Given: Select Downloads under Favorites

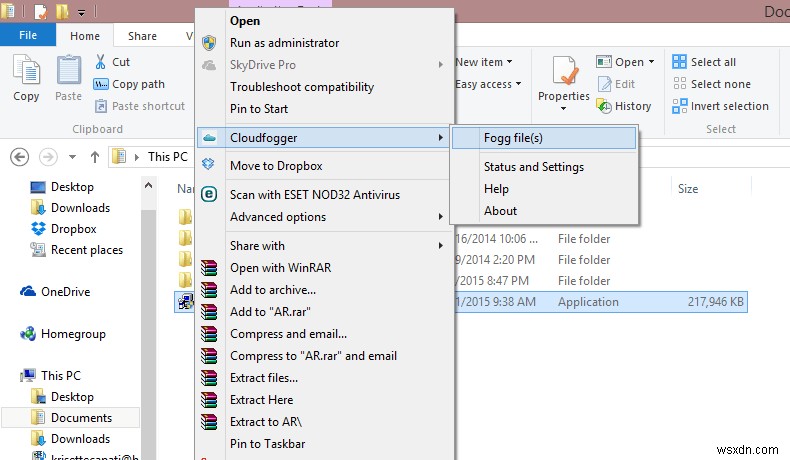Looking at the screenshot, I should [80, 208].
